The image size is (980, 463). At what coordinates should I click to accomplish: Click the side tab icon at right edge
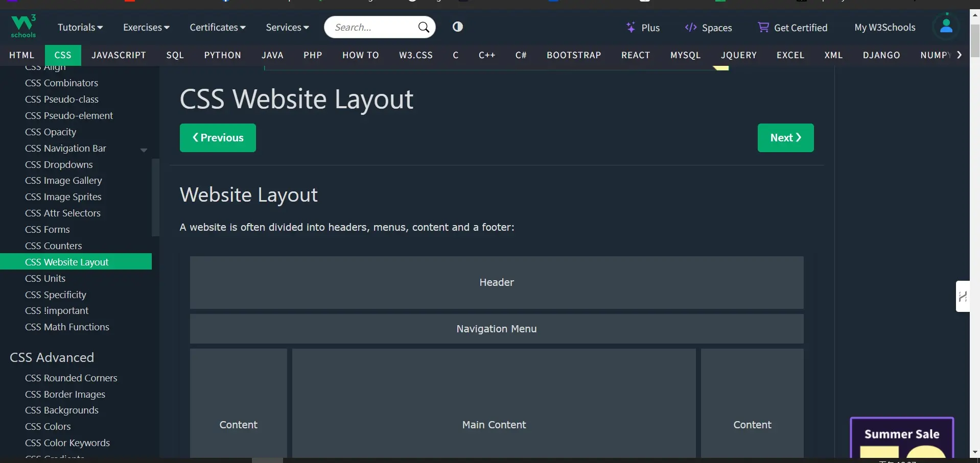tap(963, 296)
